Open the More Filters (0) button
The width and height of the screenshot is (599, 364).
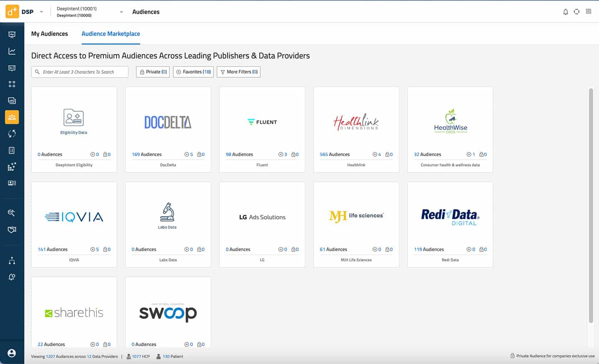pyautogui.click(x=238, y=72)
